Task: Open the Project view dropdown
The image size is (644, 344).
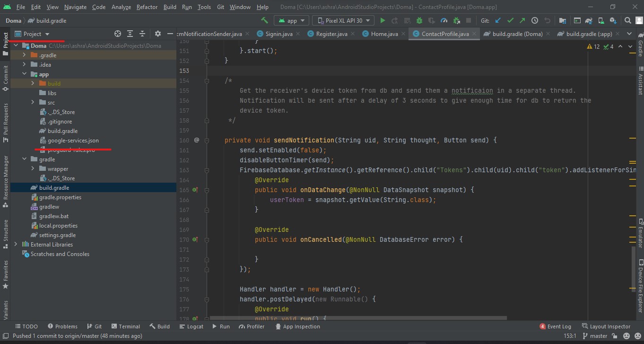Action: coord(32,34)
